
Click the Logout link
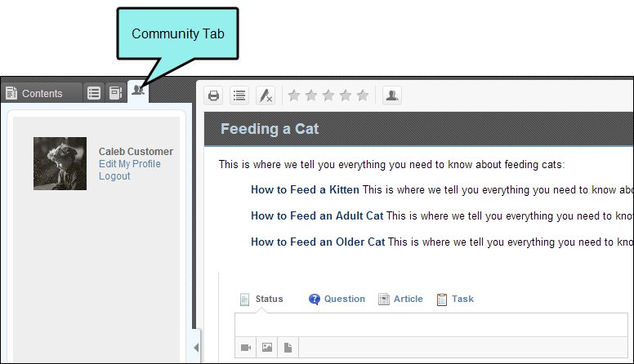point(114,176)
